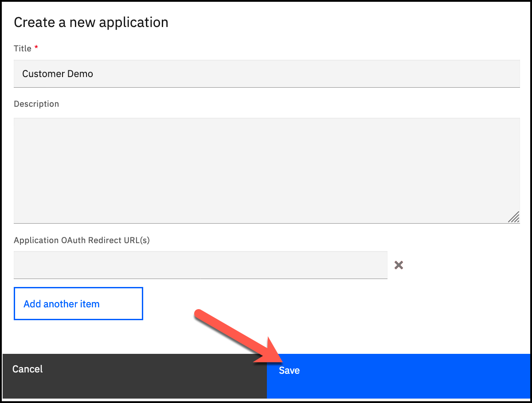This screenshot has width=532, height=403.
Task: Select the Title field label
Action: click(23, 48)
